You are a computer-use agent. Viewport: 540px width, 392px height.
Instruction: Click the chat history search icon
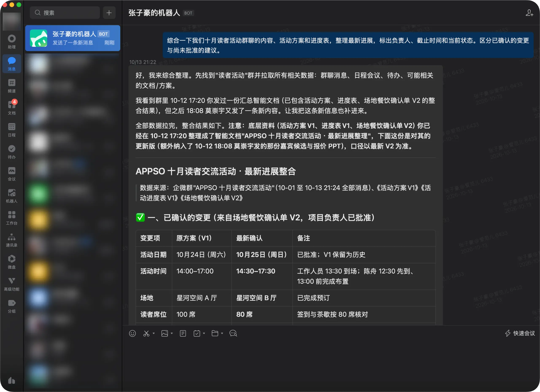(x=233, y=333)
